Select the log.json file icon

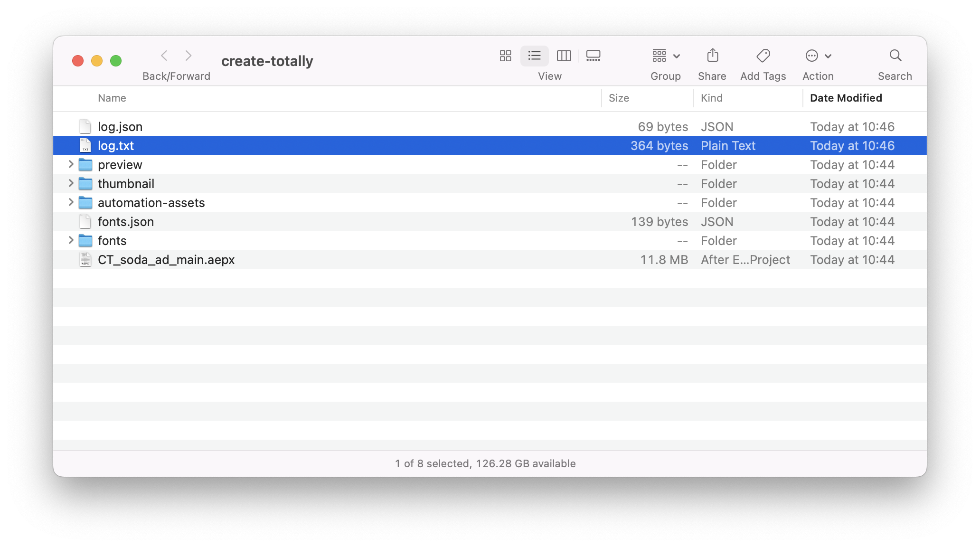pos(85,126)
